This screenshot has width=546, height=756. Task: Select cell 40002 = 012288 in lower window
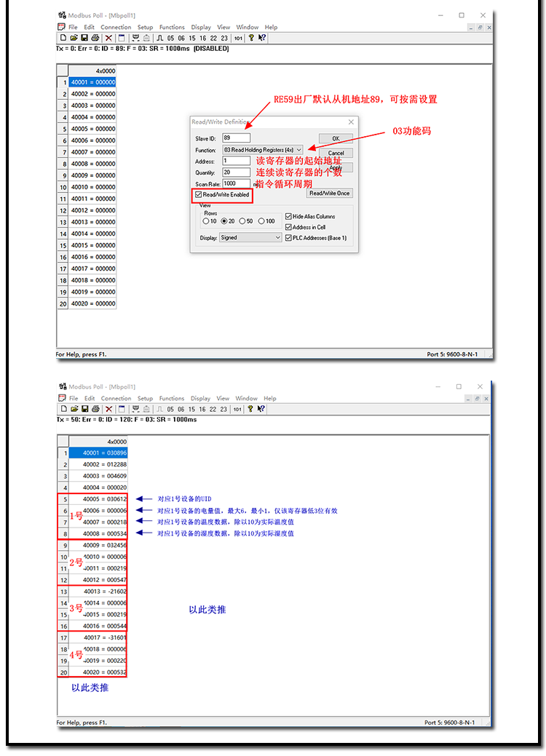[98, 464]
